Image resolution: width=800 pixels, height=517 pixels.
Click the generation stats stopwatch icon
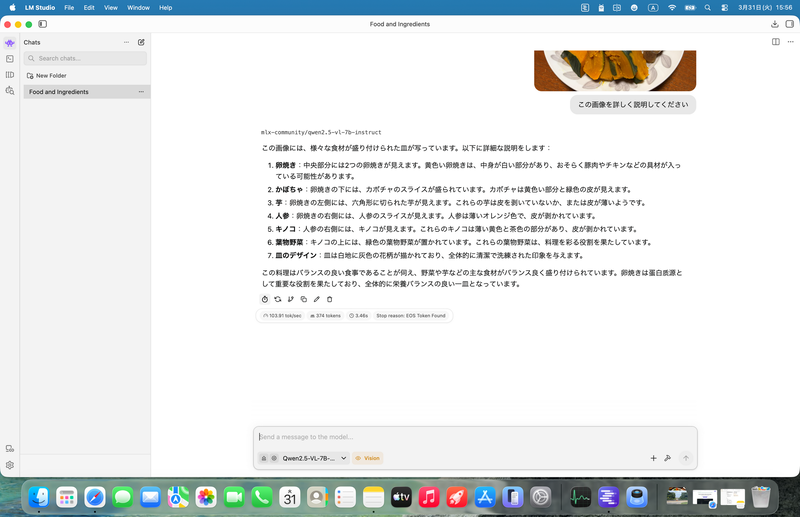265,299
